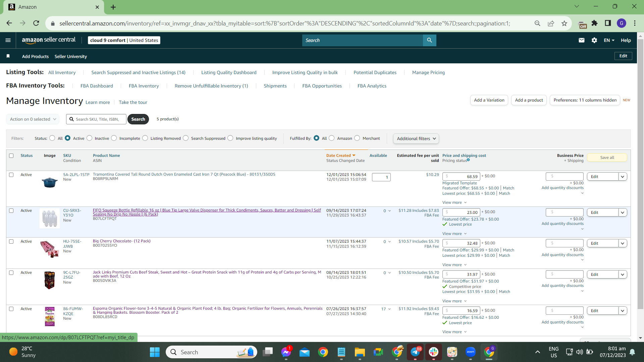Expand View more for Big Cherry Chocolate

click(454, 265)
